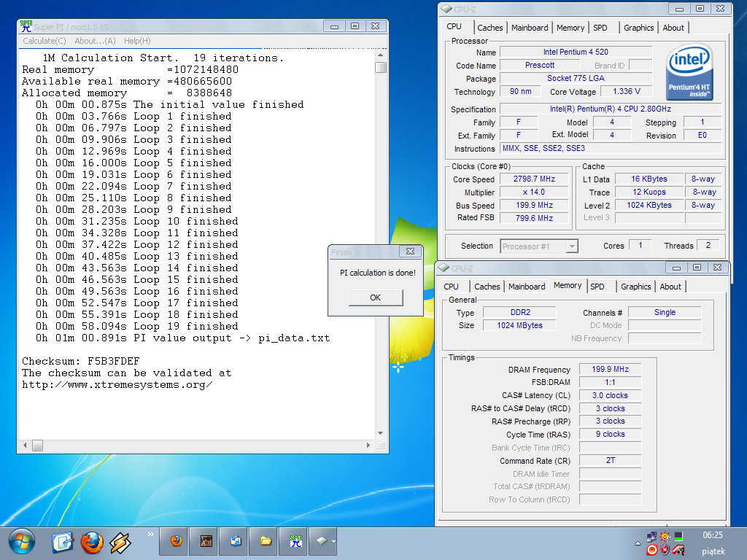This screenshot has height=560, width=747.
Task: Open Graphics tab in top CPU-Z window
Action: 638,28
